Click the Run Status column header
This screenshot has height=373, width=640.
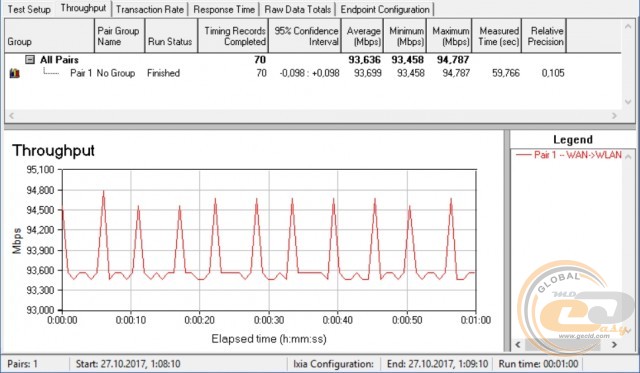point(171,36)
